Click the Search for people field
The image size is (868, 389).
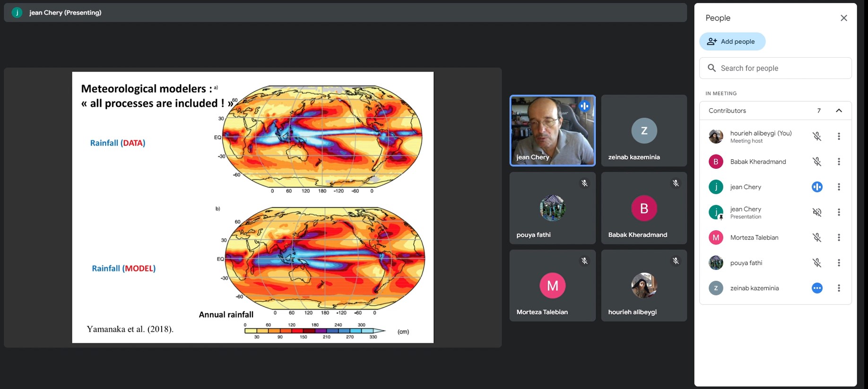775,68
